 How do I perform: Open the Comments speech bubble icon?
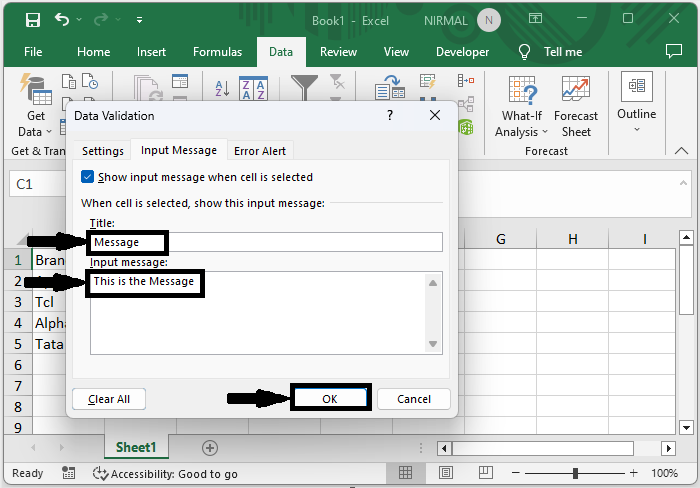tap(674, 51)
